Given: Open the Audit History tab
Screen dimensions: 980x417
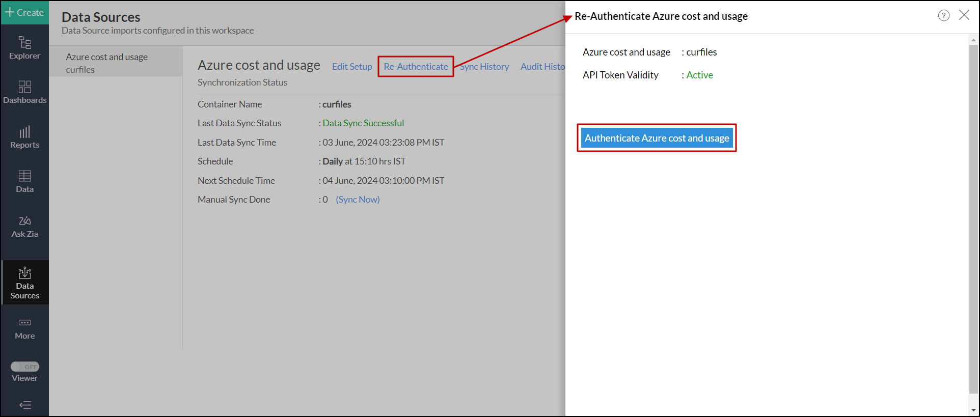Looking at the screenshot, I should pyautogui.click(x=542, y=67).
